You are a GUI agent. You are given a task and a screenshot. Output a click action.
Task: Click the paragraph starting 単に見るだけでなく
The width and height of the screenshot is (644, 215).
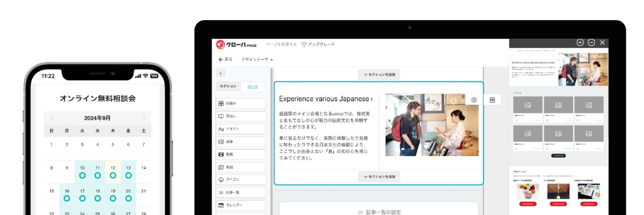324,148
